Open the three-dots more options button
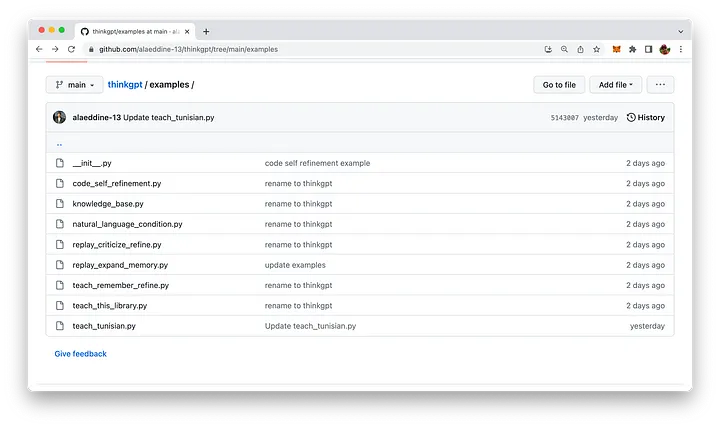Viewport: 720px width, 428px height. pos(661,85)
